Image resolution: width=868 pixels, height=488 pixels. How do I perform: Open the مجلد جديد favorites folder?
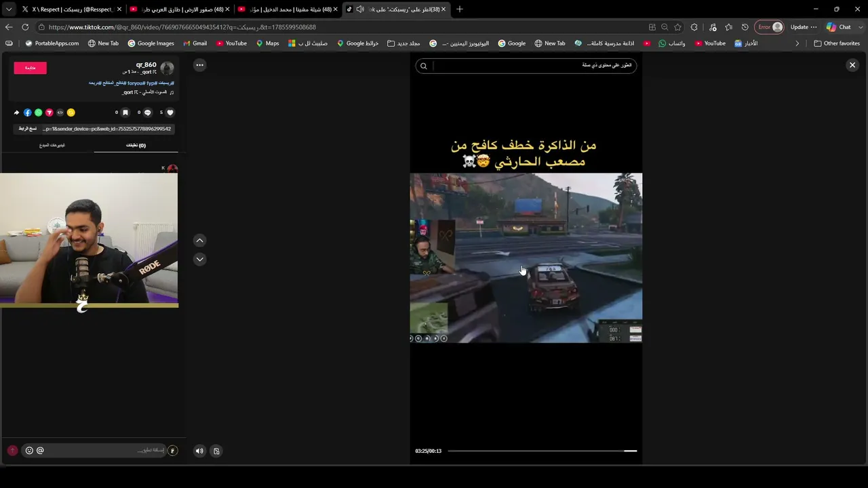point(403,43)
